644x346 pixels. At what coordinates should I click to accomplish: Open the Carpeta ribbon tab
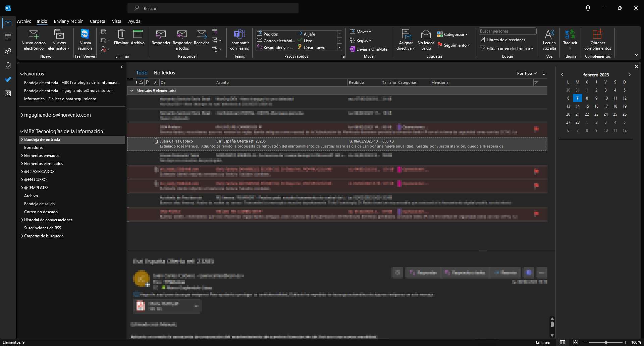click(x=98, y=21)
